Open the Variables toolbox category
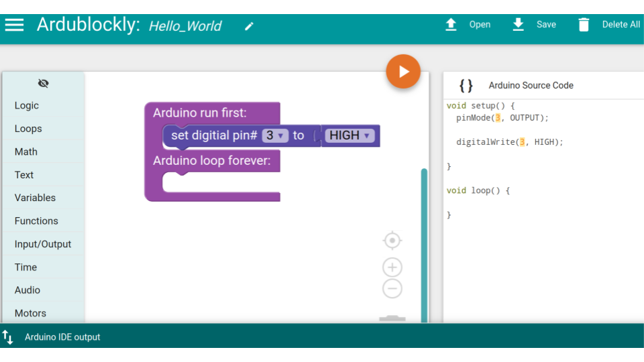Screen dimensions: 644x362 (x=35, y=198)
